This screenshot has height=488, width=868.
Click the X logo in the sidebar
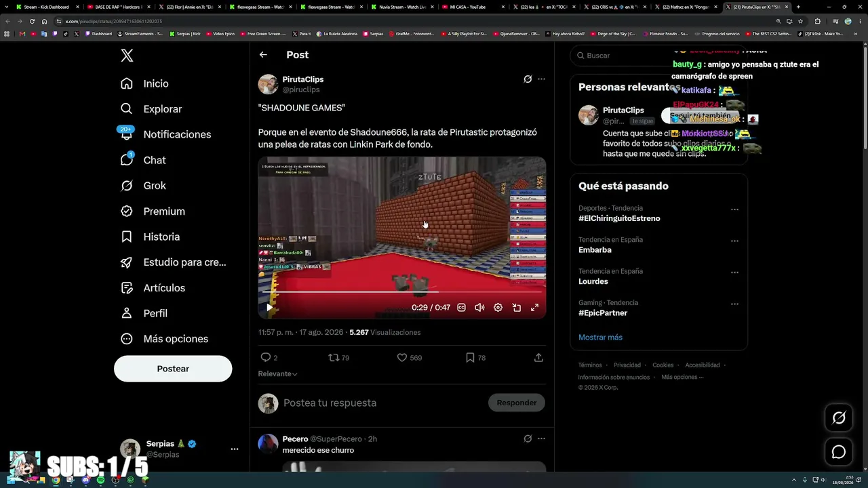[x=127, y=56]
